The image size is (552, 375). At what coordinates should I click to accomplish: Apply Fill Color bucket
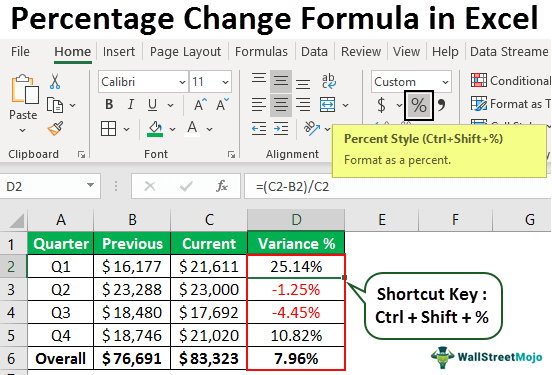coord(155,129)
